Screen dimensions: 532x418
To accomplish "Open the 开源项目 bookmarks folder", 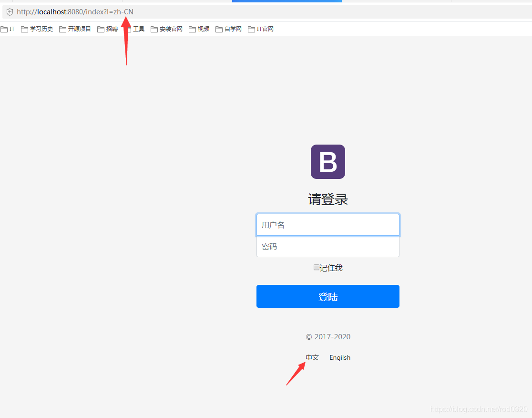I will tap(75, 29).
